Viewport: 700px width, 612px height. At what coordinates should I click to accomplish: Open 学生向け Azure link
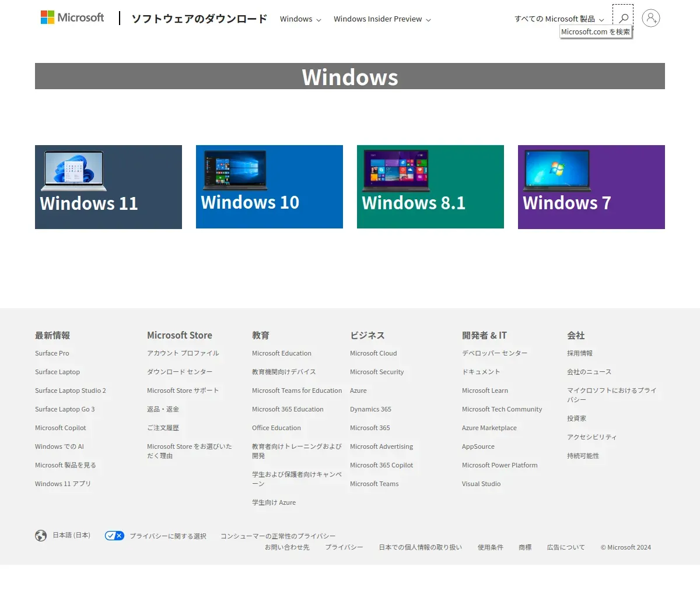tap(274, 502)
